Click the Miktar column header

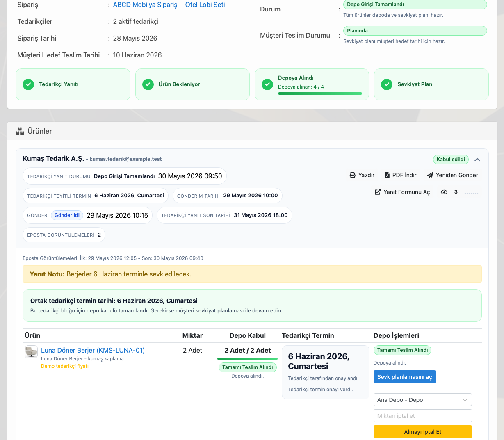(192, 335)
